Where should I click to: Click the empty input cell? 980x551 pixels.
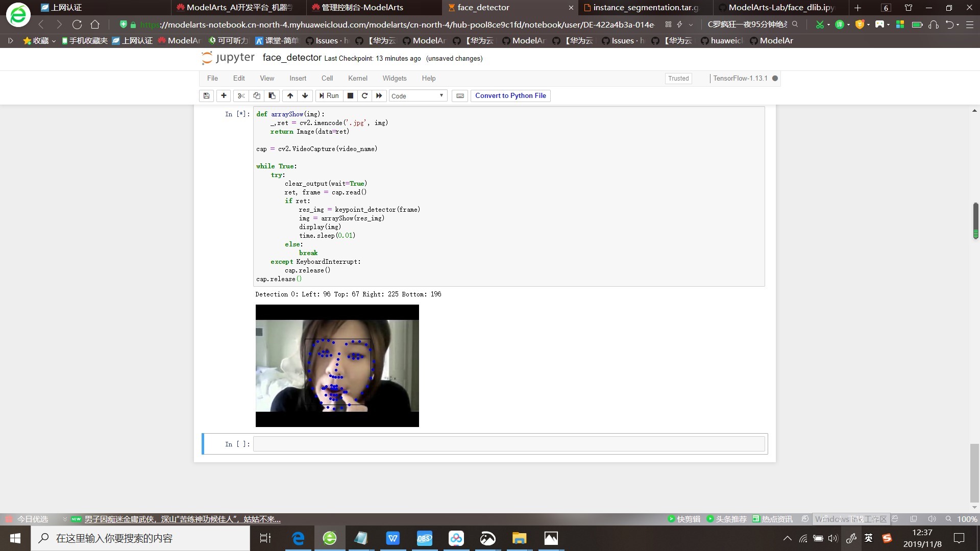click(508, 444)
